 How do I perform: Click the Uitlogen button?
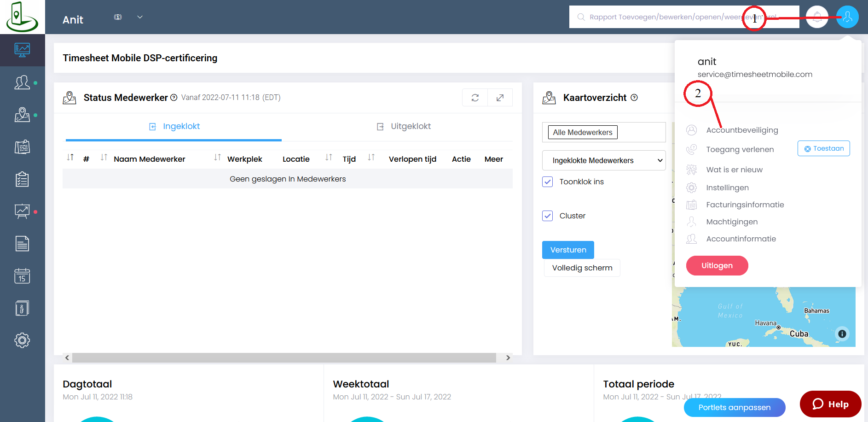click(717, 265)
